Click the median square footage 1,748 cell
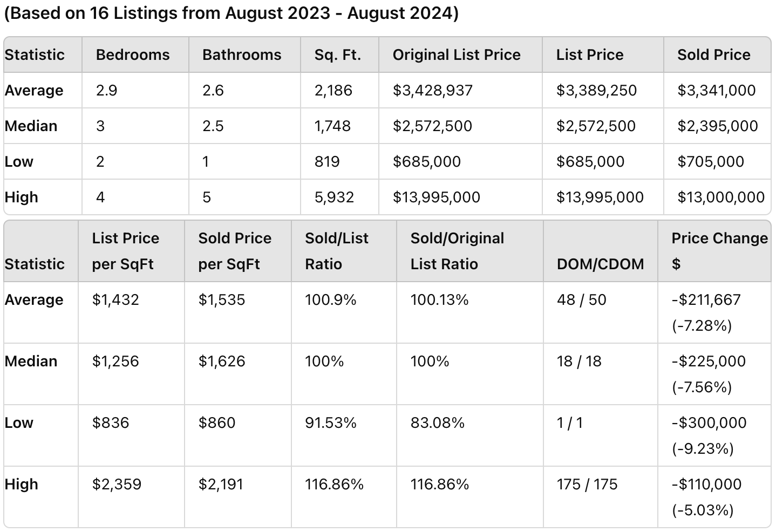The width and height of the screenshot is (776, 532). 332,126
